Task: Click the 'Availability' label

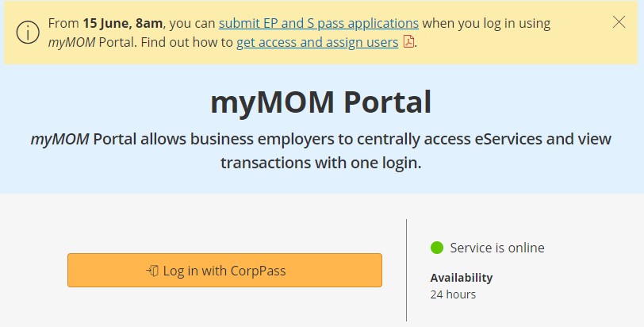Action: 462,278
